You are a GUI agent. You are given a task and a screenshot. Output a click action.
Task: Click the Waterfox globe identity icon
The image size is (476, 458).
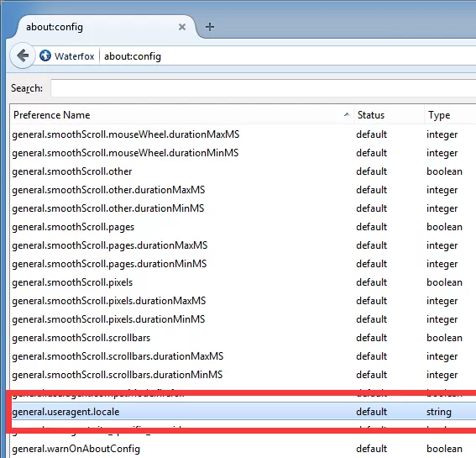coord(45,56)
